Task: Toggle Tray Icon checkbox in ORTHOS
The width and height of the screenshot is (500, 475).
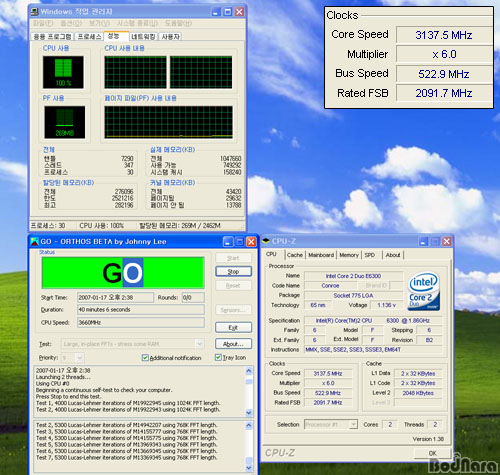Action: [x=218, y=357]
